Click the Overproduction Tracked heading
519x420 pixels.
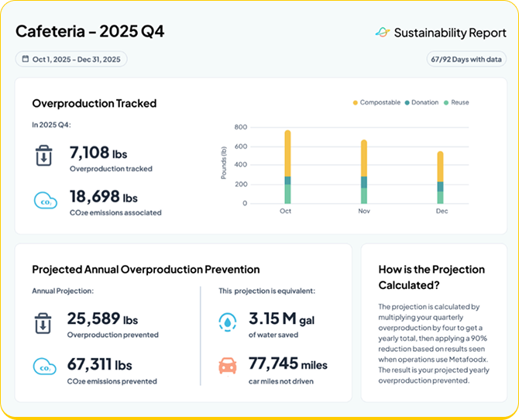[95, 103]
